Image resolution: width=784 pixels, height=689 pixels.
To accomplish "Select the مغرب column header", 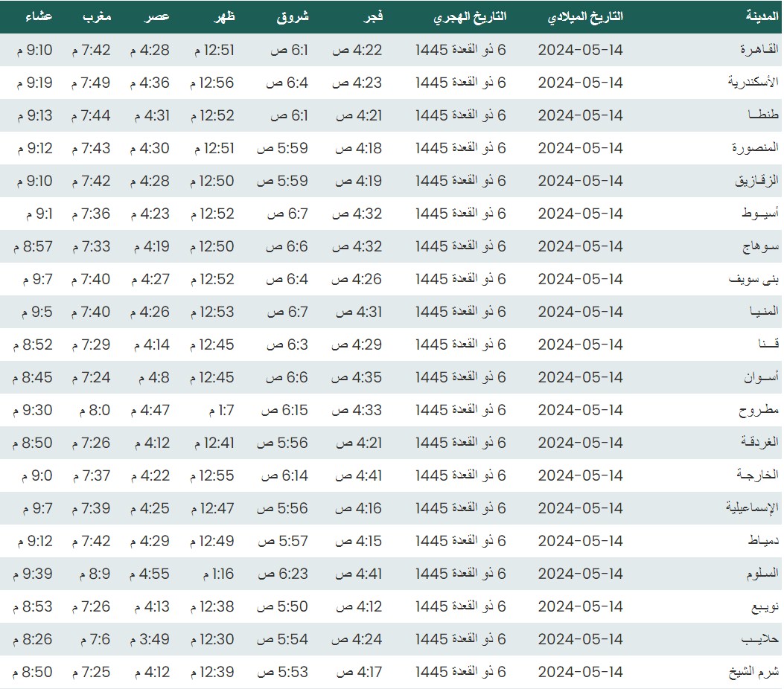I will (x=96, y=16).
